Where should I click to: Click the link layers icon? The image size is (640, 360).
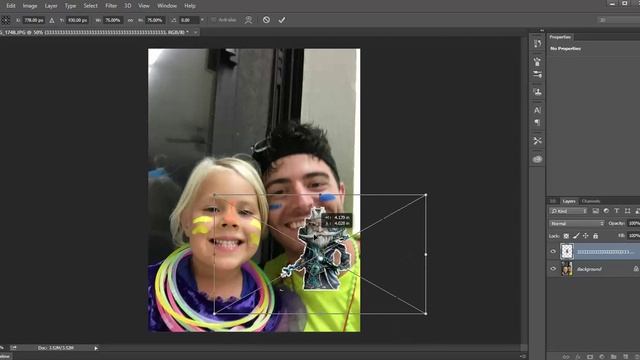click(x=566, y=357)
